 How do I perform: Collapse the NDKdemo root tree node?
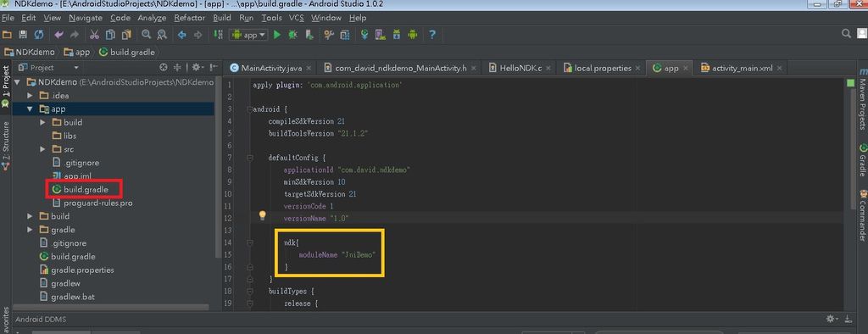17,82
